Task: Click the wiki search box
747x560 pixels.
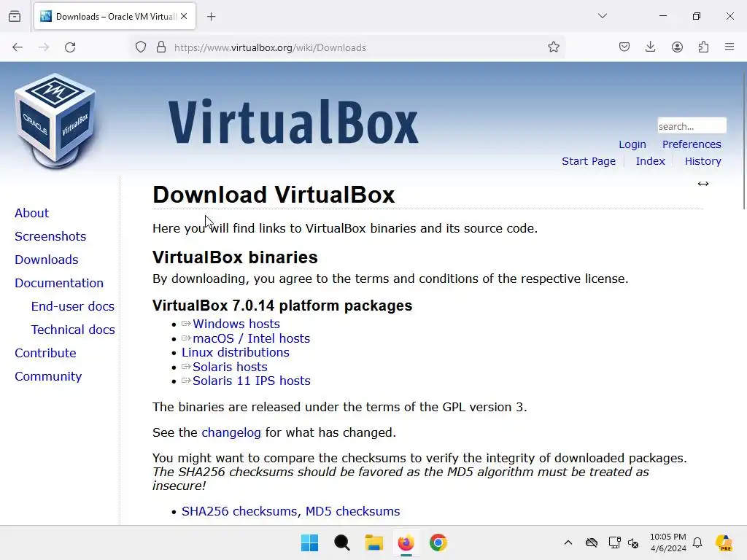Action: point(692,125)
